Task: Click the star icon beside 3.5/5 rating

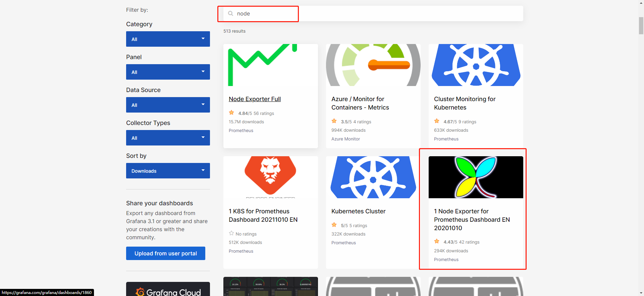Action: coord(334,121)
